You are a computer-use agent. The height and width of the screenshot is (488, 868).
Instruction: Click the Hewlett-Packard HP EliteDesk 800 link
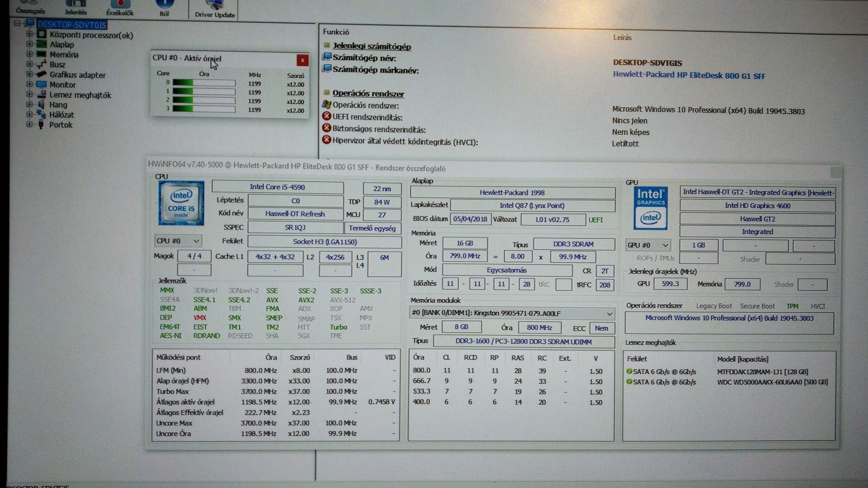point(689,75)
